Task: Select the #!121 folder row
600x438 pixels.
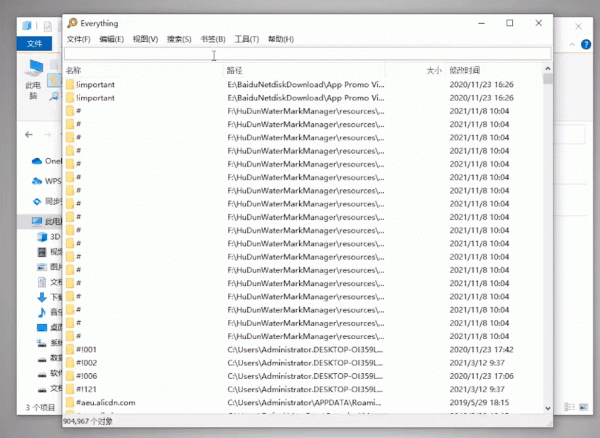Action: tap(303, 389)
